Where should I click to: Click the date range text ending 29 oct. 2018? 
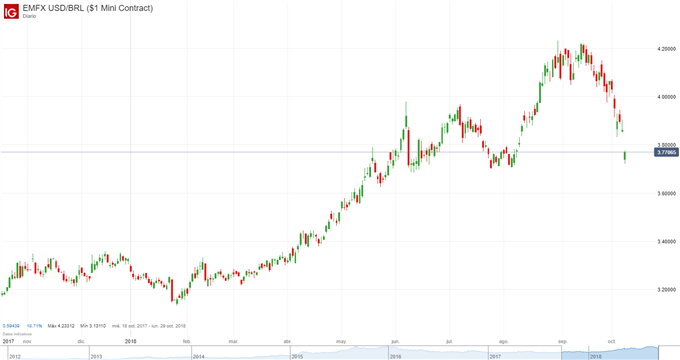click(149, 326)
